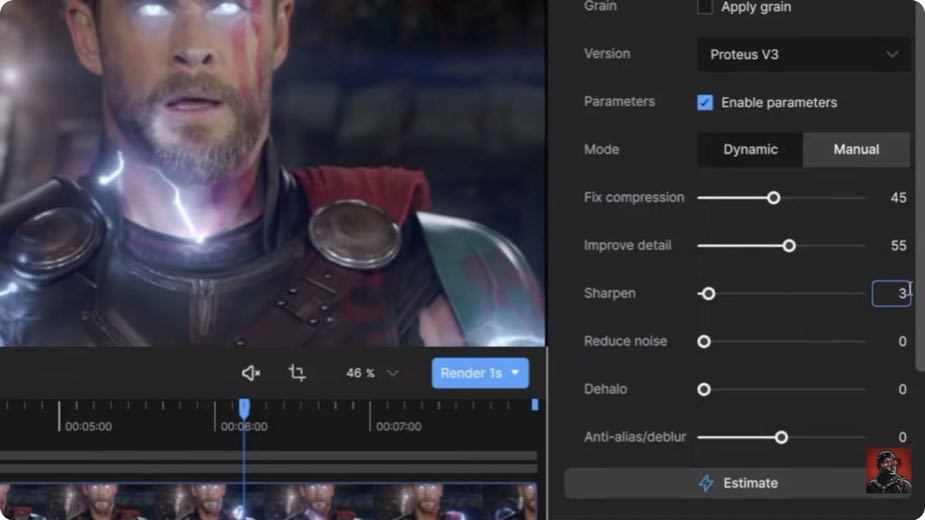Viewport: 925px width, 520px height.
Task: Click the Fix compression value 45
Action: coord(898,198)
